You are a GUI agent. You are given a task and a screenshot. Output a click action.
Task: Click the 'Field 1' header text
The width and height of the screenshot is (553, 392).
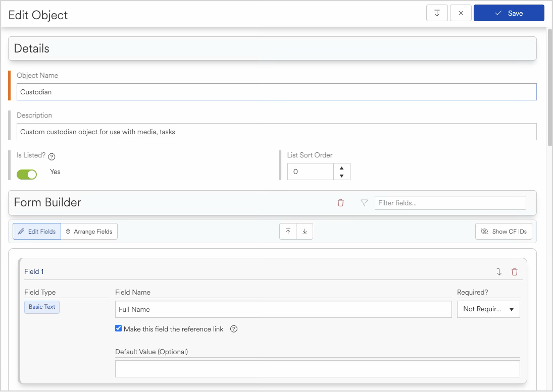click(x=34, y=271)
